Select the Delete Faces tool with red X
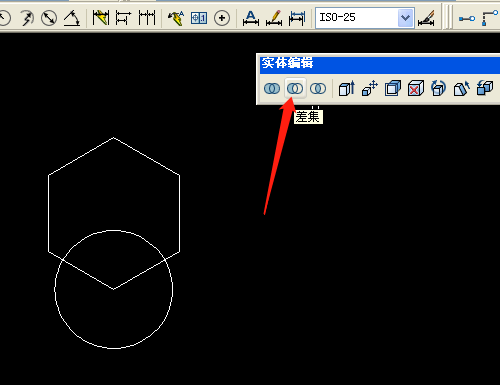 (416, 88)
